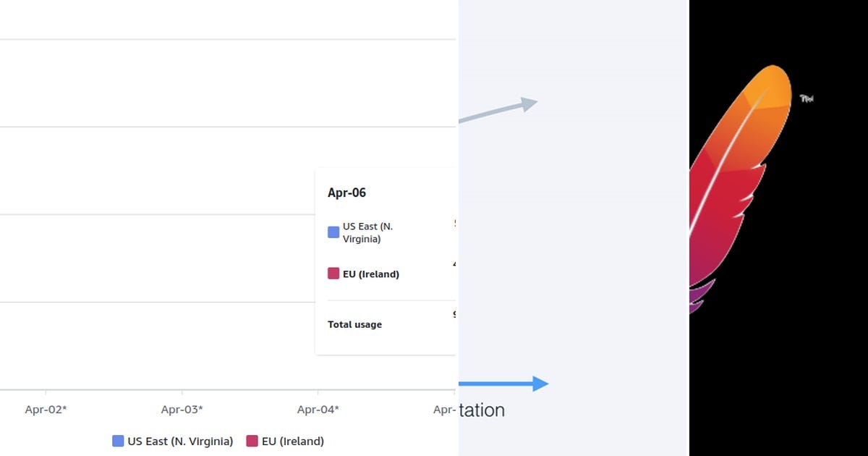Click the Apache feather logo
868x456 pixels.
pos(738,188)
